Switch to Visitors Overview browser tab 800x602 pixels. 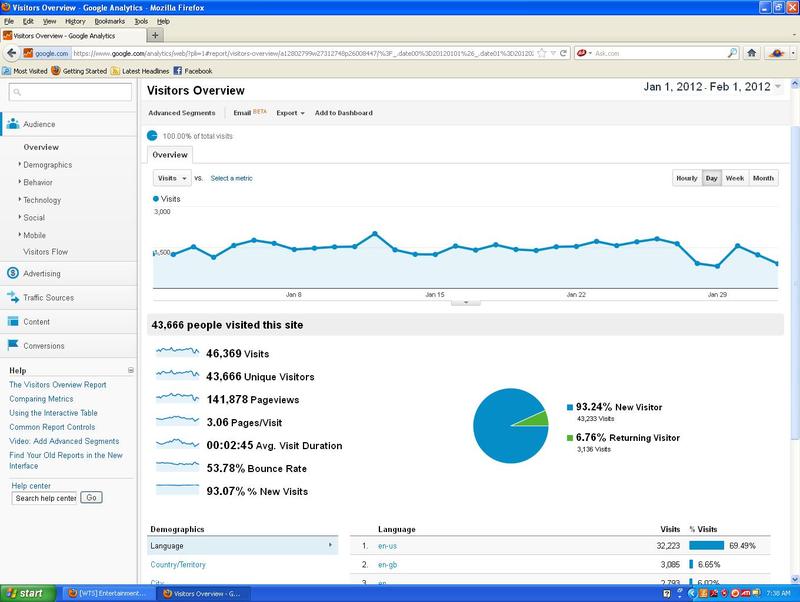tap(73, 36)
